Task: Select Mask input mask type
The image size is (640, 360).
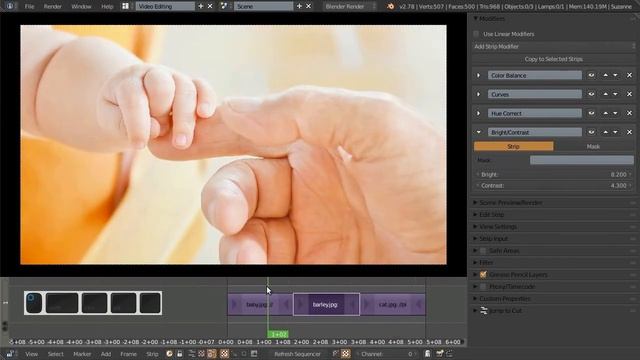Action: tap(593, 146)
